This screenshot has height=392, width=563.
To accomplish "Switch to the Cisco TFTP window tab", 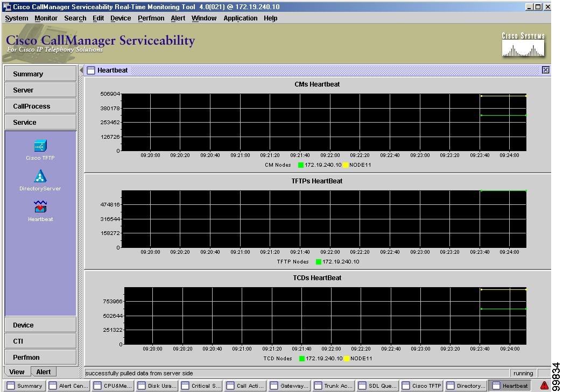I will (x=421, y=386).
